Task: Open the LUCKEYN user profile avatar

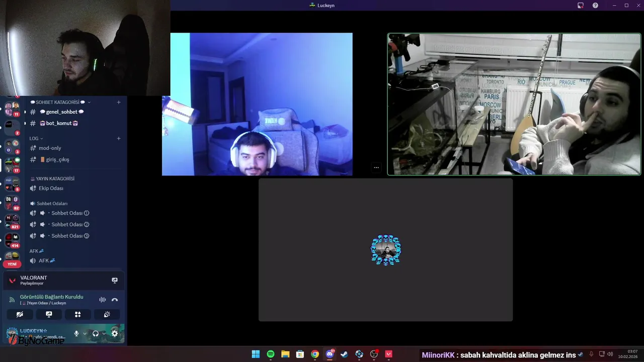Action: click(x=12, y=333)
